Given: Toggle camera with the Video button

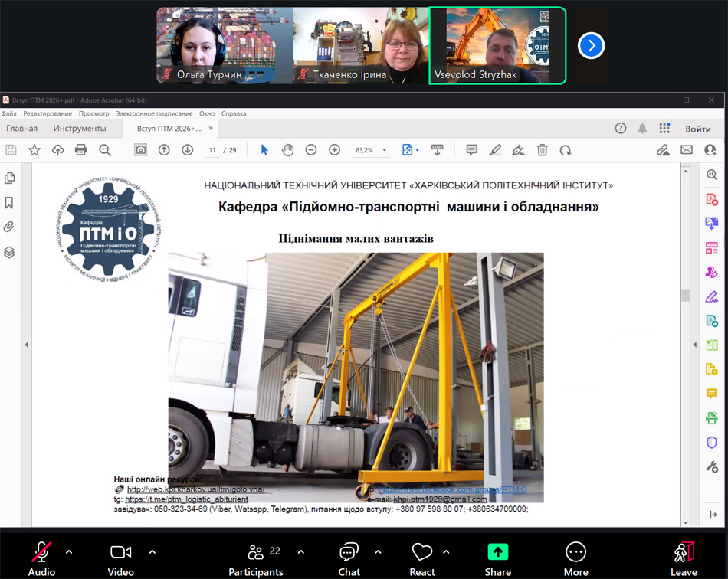Looking at the screenshot, I should (120, 558).
